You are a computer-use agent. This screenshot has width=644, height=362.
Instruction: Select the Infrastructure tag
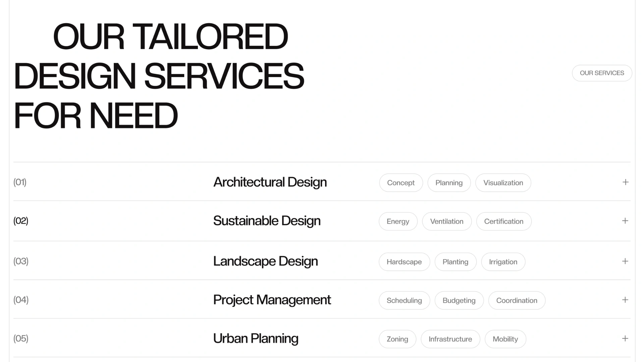coord(450,339)
